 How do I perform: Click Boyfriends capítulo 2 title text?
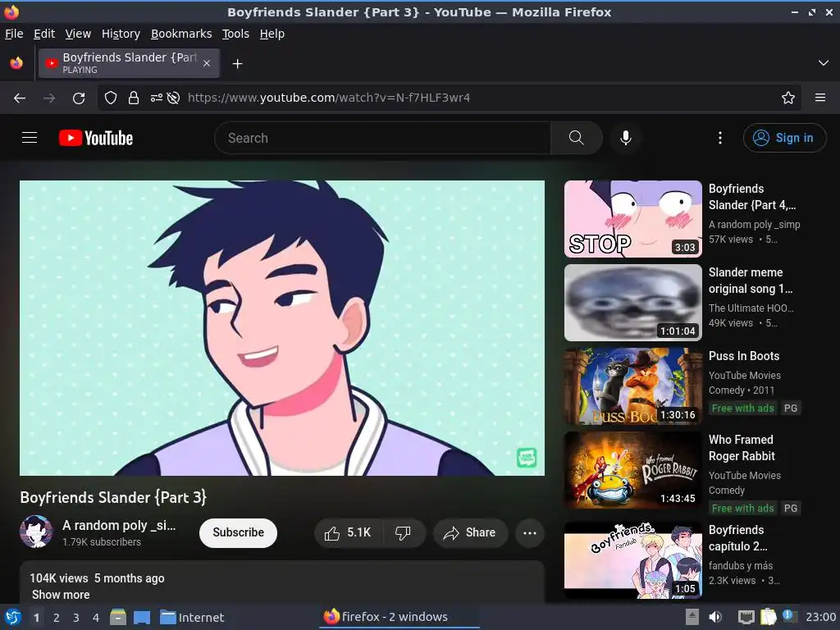pos(737,538)
